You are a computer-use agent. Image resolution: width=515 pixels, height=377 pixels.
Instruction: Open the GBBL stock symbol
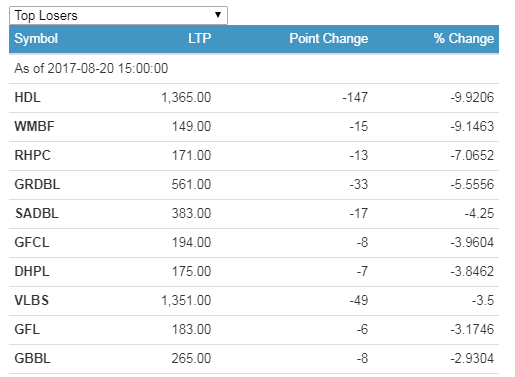coord(33,359)
